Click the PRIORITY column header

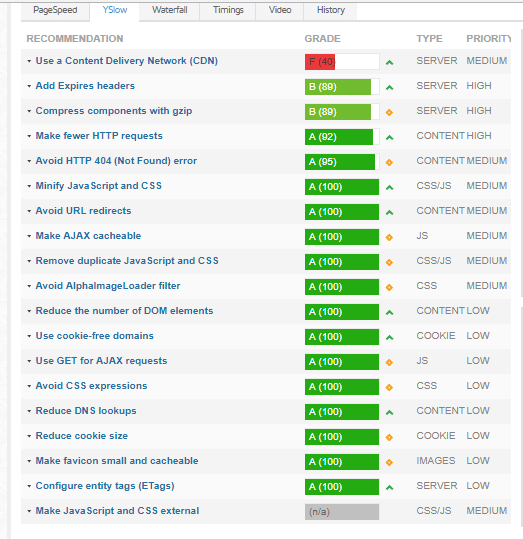tap(489, 38)
